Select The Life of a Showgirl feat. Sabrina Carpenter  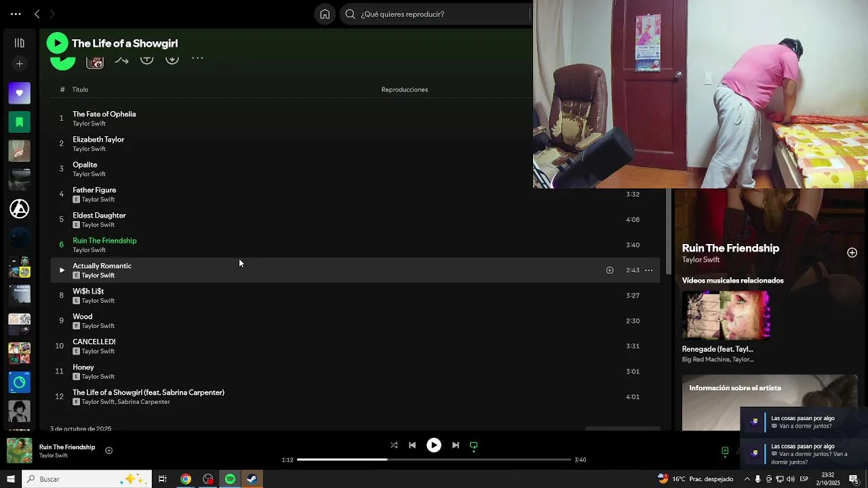click(149, 392)
